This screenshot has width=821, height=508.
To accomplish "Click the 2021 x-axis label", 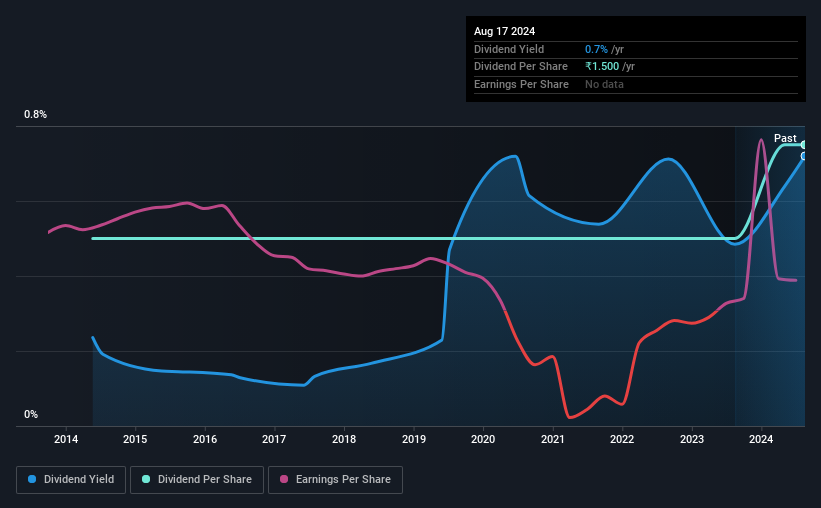I will click(552, 439).
